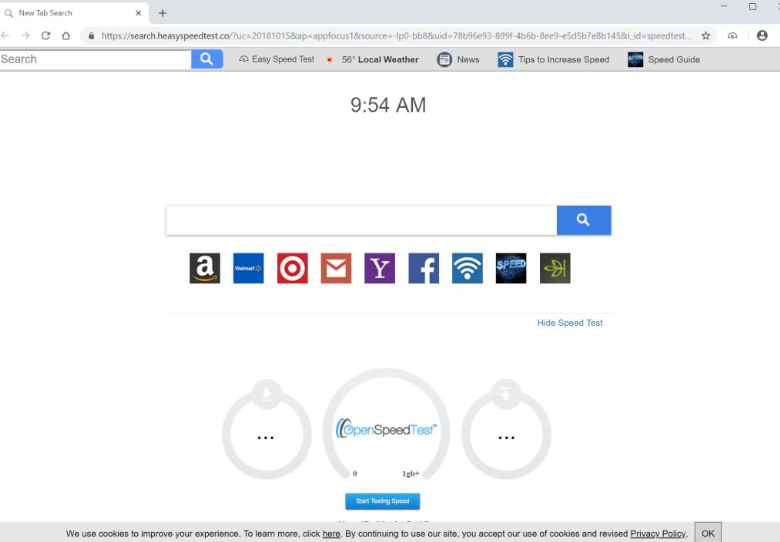Open the Target shortcut tile
Screen dimensions: 780x542
[292, 268]
